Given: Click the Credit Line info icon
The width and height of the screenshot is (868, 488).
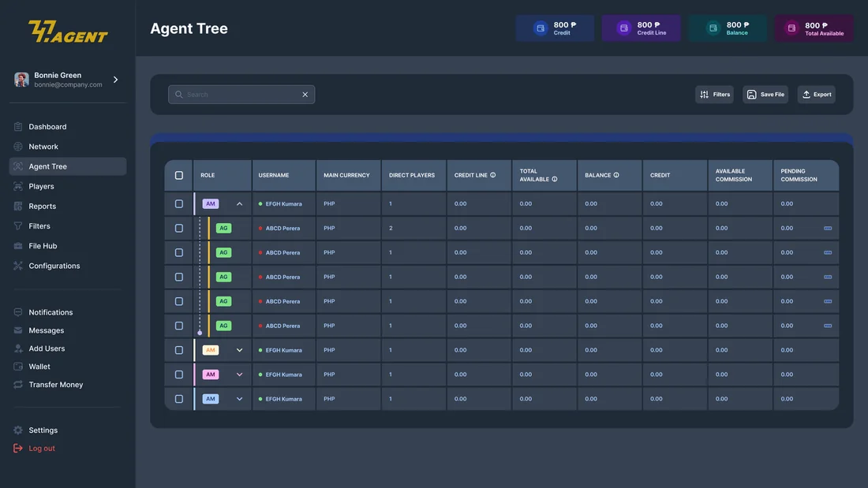Looking at the screenshot, I should coord(492,175).
